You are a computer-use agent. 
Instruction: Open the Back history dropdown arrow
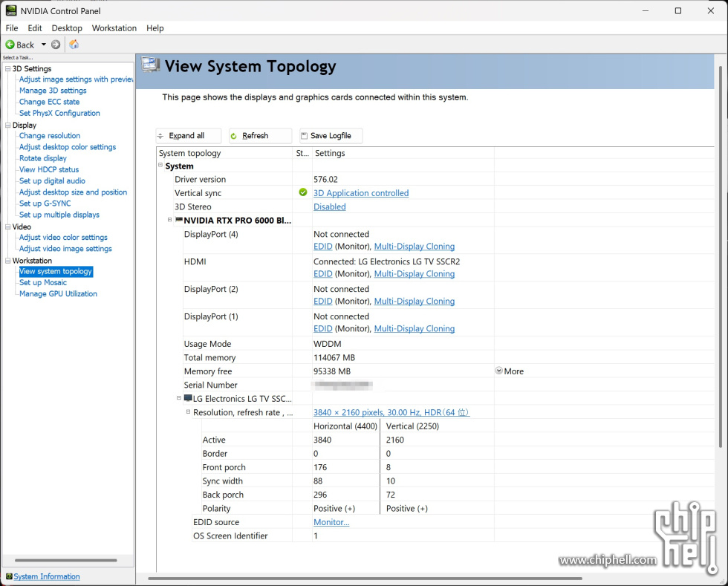(x=44, y=45)
